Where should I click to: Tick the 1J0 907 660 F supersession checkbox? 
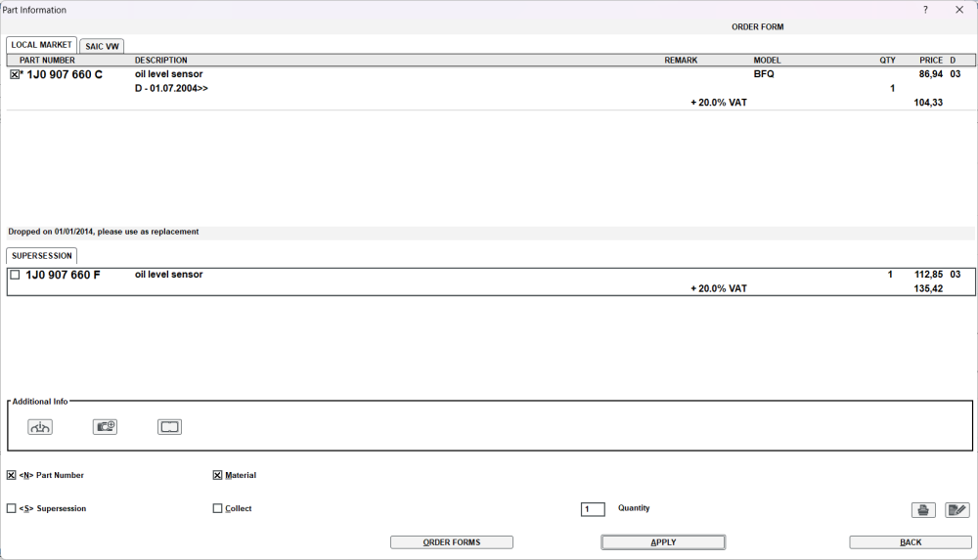click(x=15, y=275)
